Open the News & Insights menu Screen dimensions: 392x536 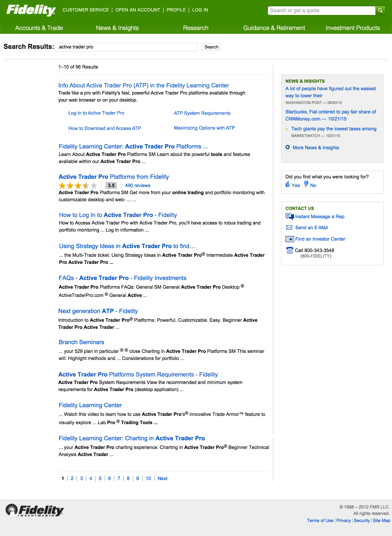(x=117, y=28)
